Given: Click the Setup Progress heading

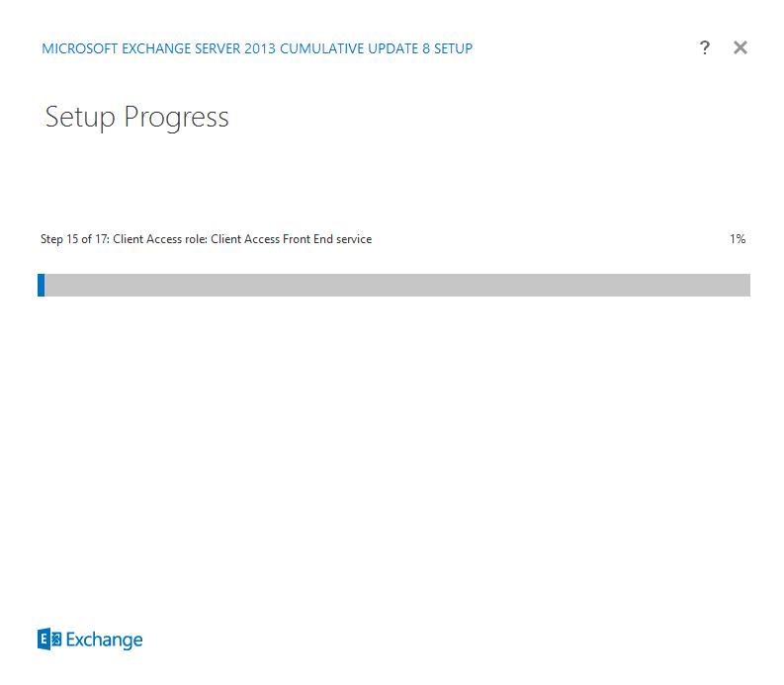Looking at the screenshot, I should point(137,118).
